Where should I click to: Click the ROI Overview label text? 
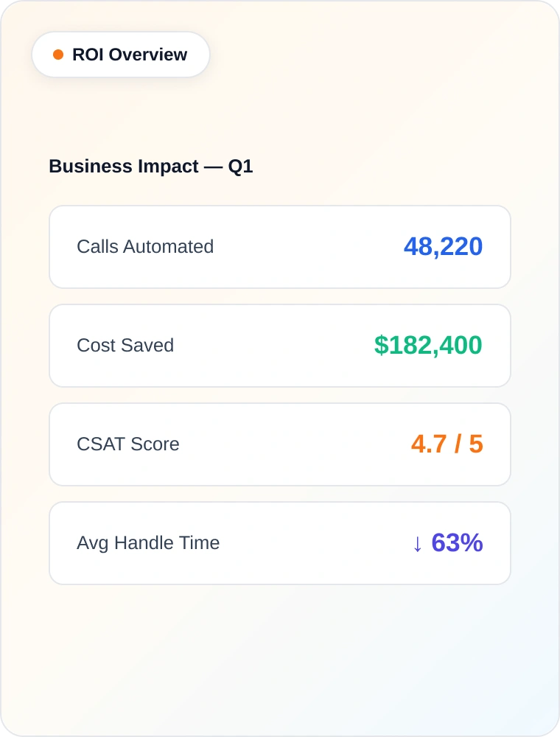(x=129, y=54)
